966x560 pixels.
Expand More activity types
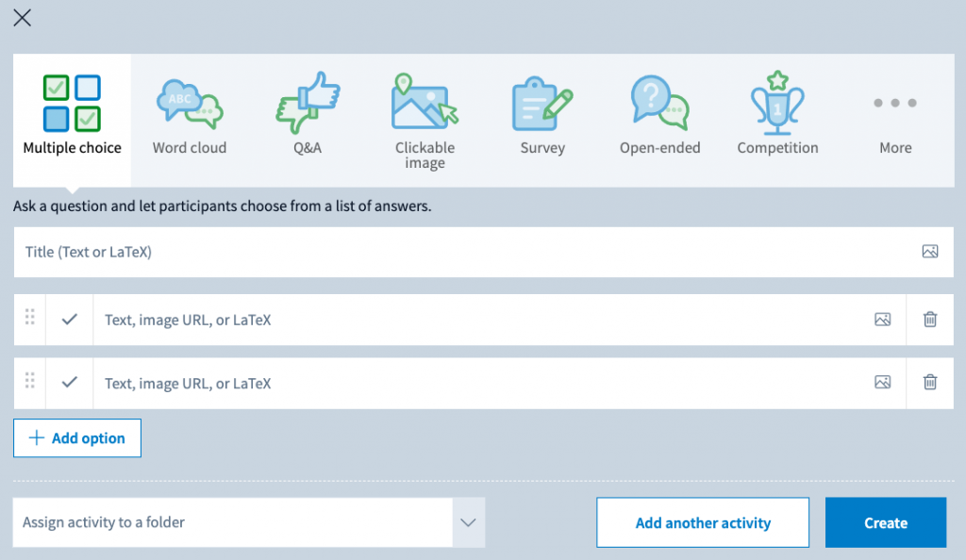click(x=895, y=118)
